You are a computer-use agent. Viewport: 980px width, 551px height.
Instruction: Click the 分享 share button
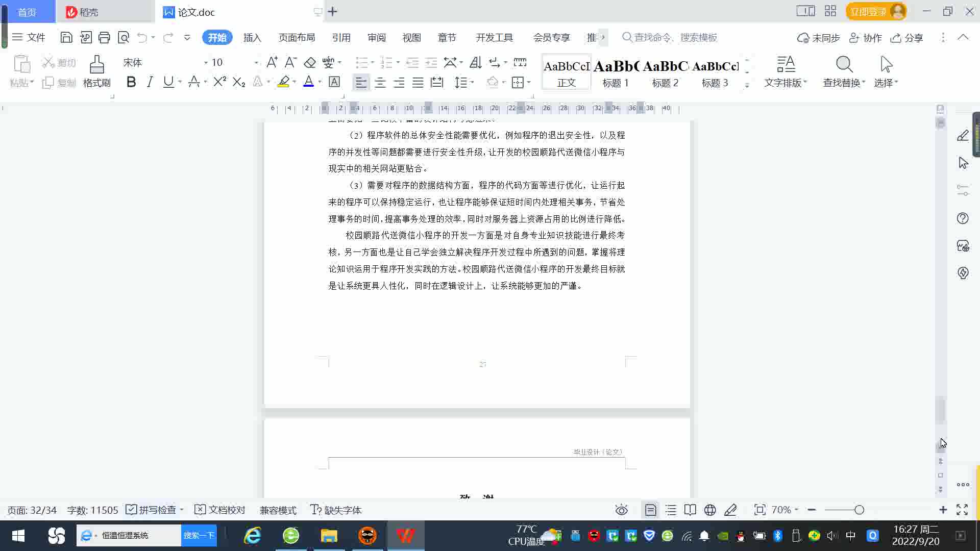pyautogui.click(x=907, y=37)
